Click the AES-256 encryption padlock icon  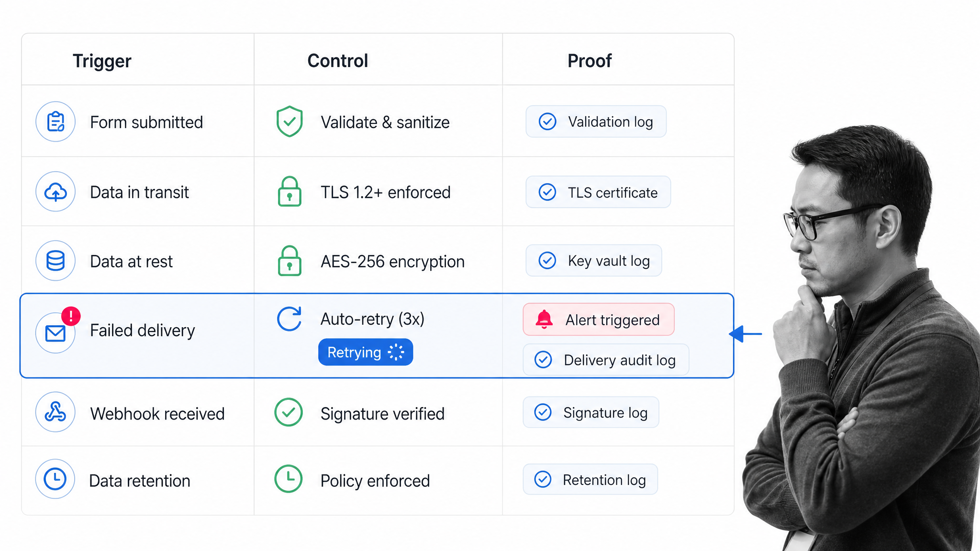(290, 261)
